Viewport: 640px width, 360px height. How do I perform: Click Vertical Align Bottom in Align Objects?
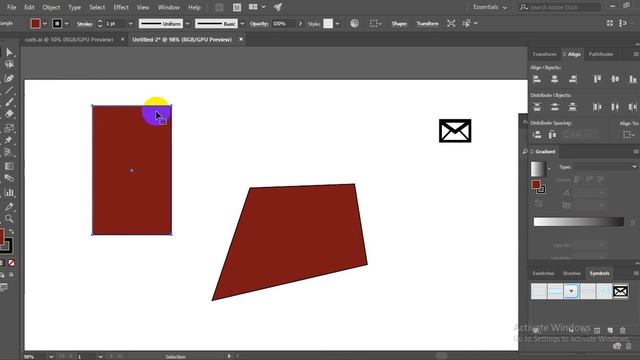632,79
